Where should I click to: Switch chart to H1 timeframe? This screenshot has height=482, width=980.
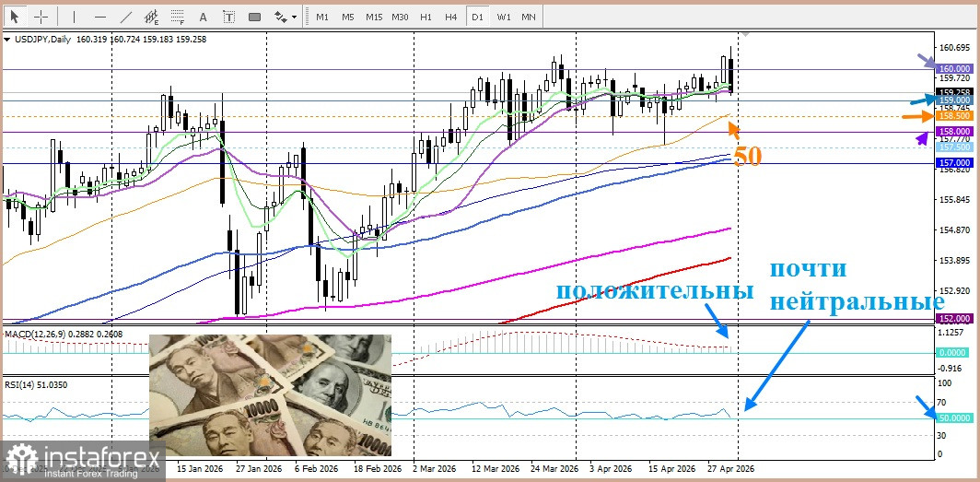point(426,17)
